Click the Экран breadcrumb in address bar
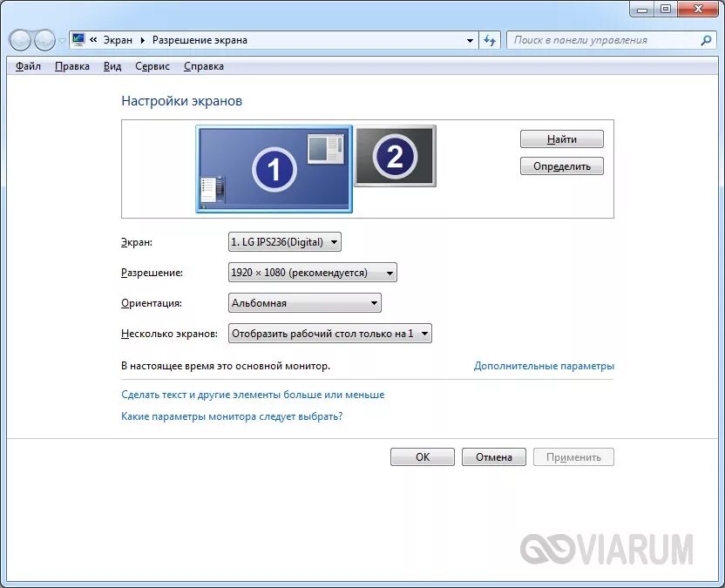 118,40
